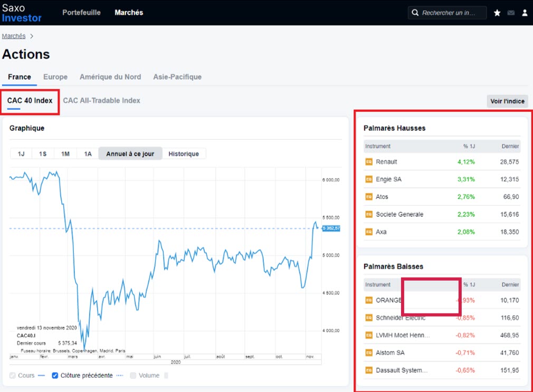Open favorites with the star icon
The width and height of the screenshot is (533, 392).
(x=497, y=13)
